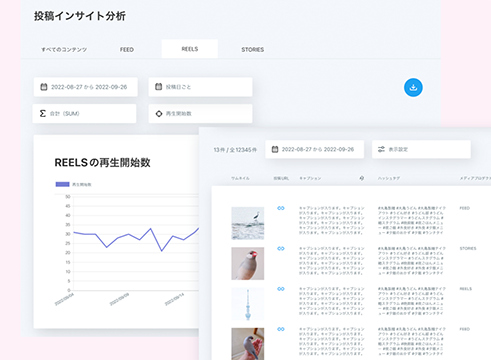Click the 13件 / 全12345件 count text
The height and width of the screenshot is (360, 491).
tap(235, 150)
